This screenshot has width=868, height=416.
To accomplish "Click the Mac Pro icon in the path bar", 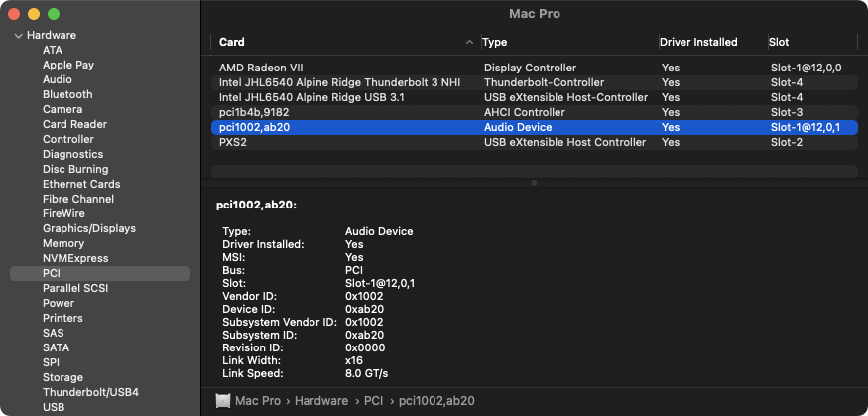I will (223, 400).
